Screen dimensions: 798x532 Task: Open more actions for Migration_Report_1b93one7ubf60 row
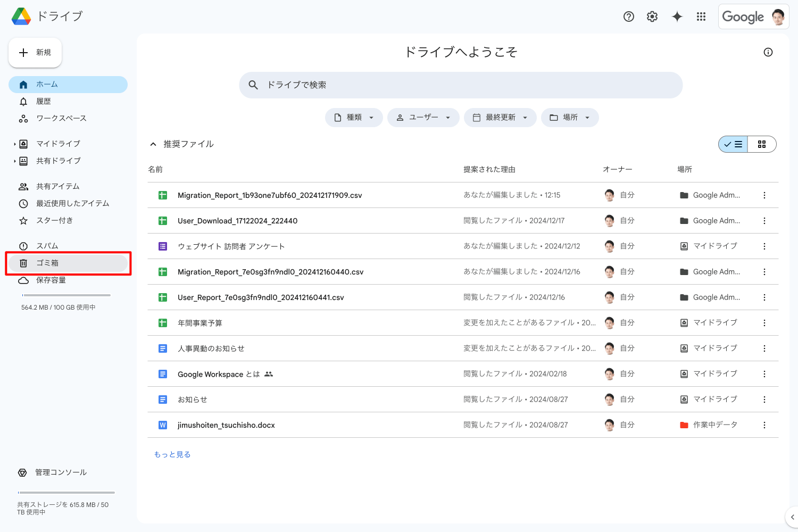(x=764, y=195)
